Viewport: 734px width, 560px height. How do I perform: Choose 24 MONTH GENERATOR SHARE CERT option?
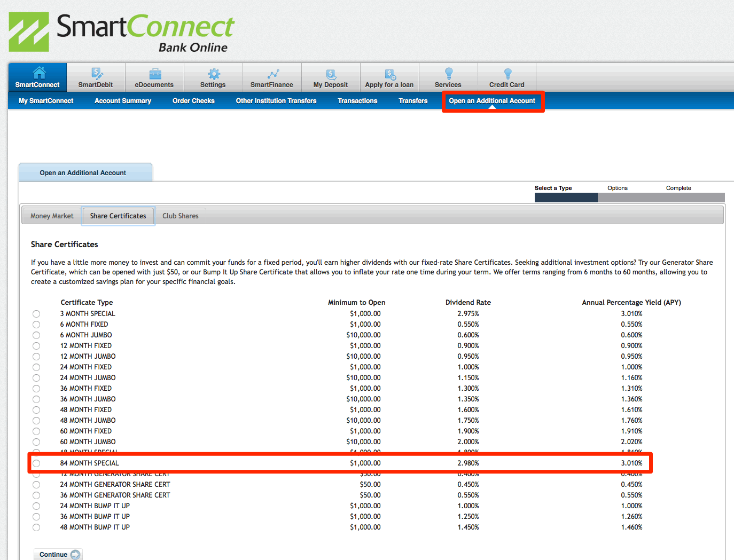(x=36, y=485)
